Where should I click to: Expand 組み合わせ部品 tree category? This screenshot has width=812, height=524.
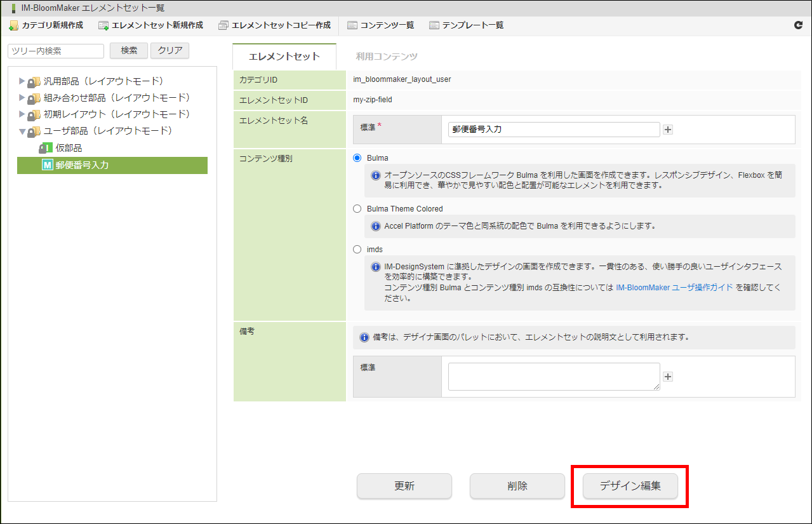point(22,98)
